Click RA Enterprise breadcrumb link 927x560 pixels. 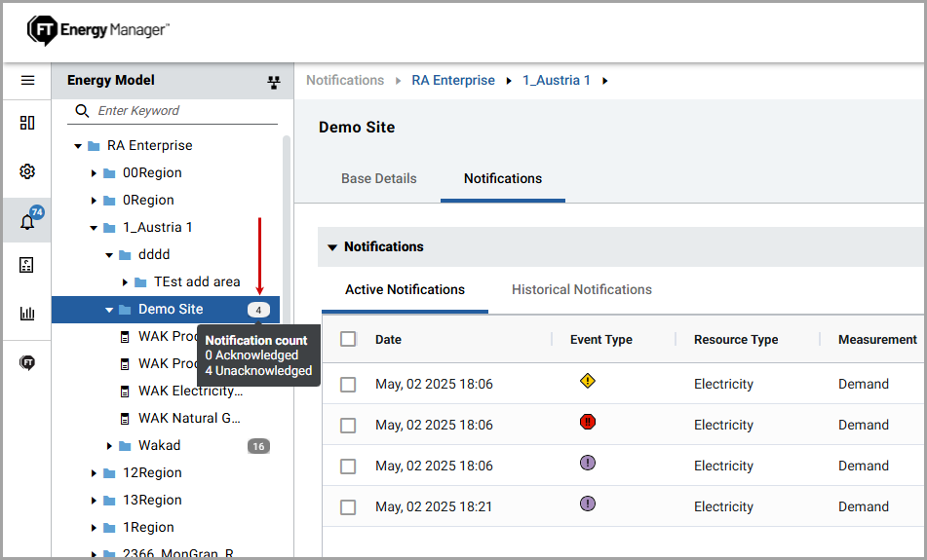[x=453, y=81]
